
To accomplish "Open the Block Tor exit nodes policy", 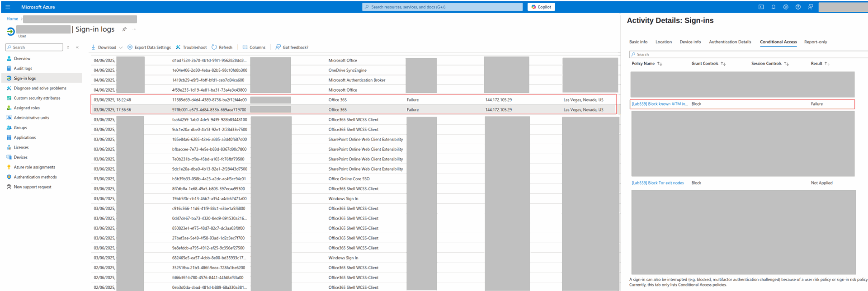I will [x=657, y=183].
